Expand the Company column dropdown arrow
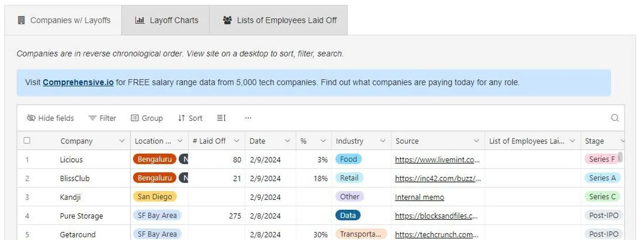Viewport: 644px width, 240px height. [x=121, y=141]
